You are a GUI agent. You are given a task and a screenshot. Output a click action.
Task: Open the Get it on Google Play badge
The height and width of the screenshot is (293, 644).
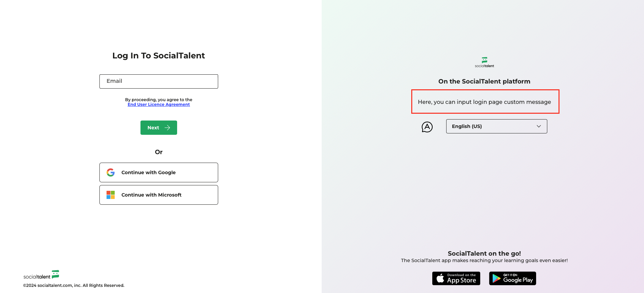click(513, 278)
